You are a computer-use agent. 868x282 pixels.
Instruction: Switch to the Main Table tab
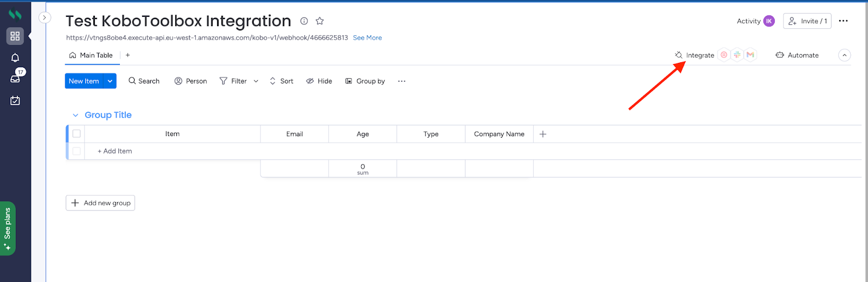[91, 55]
